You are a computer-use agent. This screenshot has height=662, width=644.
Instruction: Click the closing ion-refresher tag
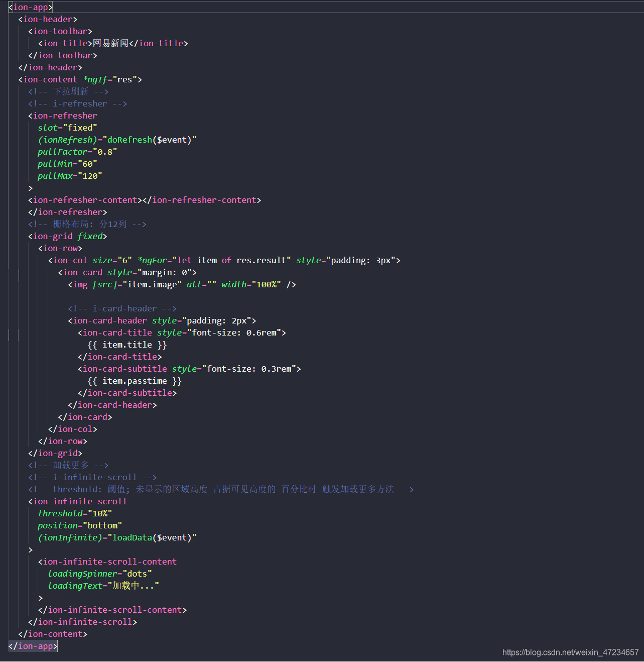68,212
